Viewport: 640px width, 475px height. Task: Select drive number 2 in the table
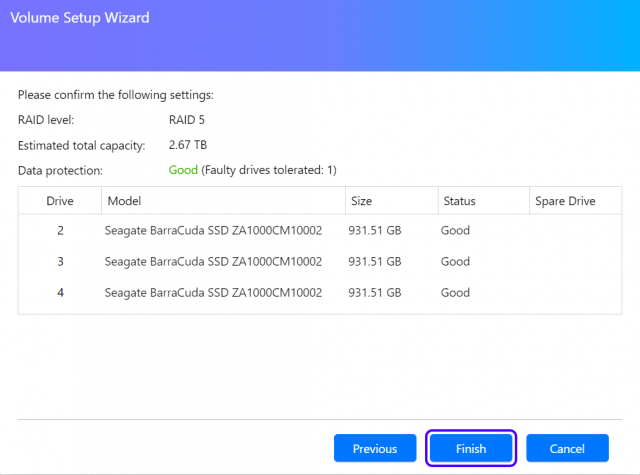point(60,231)
